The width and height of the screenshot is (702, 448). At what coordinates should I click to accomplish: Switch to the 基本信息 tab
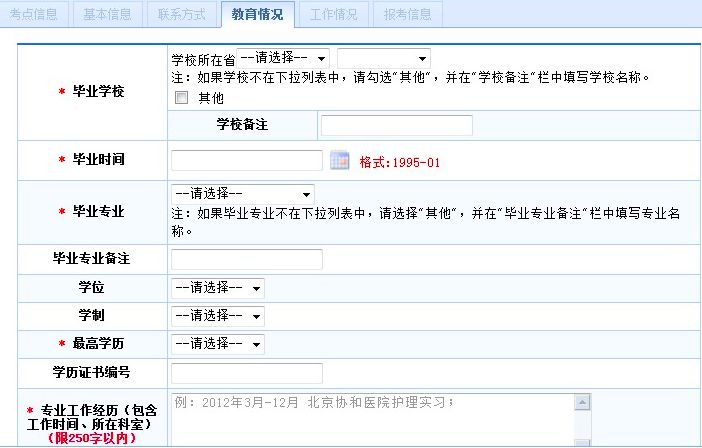107,14
